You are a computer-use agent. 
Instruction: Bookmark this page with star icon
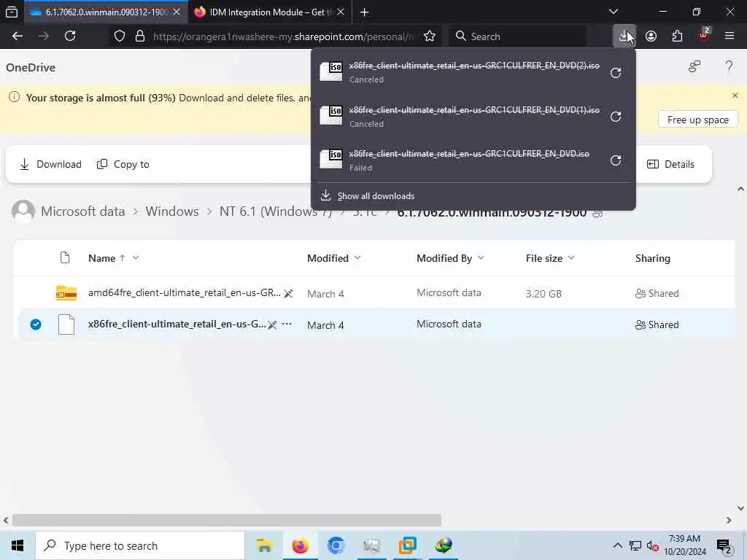[x=429, y=36]
